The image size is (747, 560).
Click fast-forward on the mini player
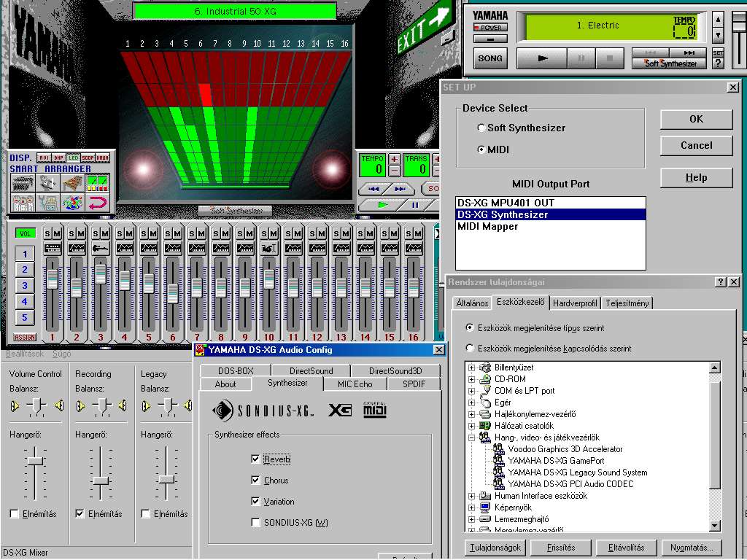[689, 52]
